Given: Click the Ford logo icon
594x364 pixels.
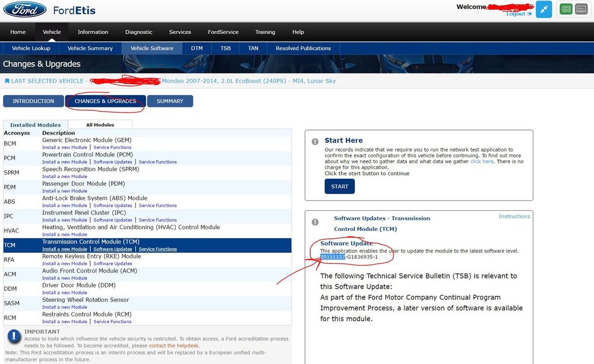Looking at the screenshot, I should pyautogui.click(x=25, y=10).
